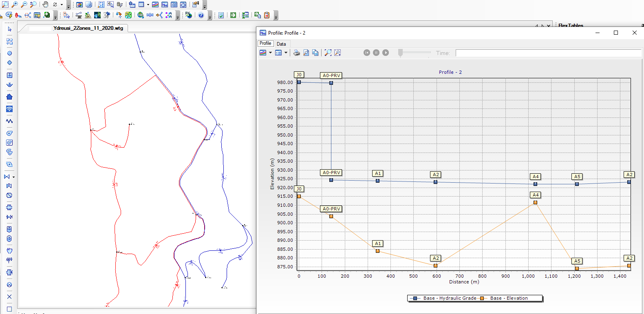This screenshot has width=644, height=314.
Task: Select the Ydreusi_2Zones_11_2020.wtg document tab
Action: [x=88, y=28]
